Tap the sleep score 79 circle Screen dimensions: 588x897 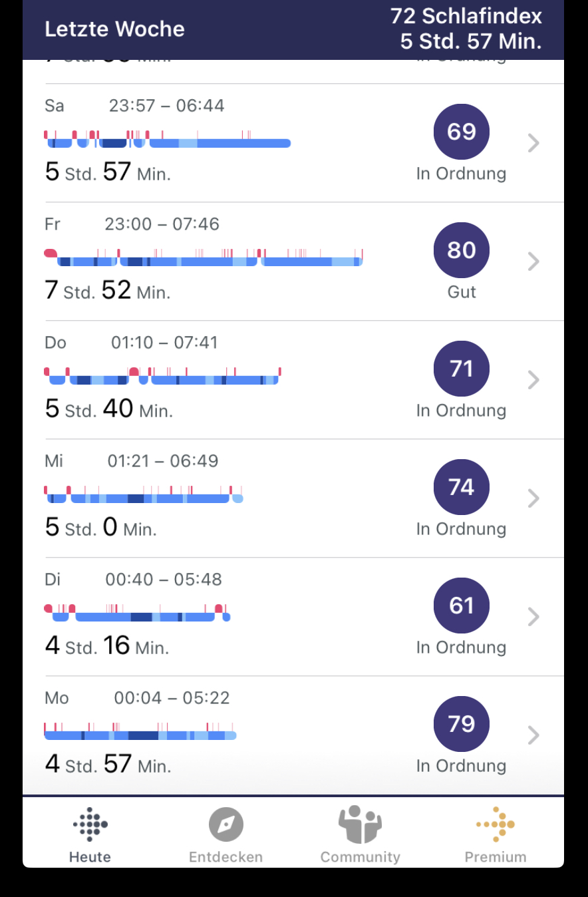tap(462, 724)
